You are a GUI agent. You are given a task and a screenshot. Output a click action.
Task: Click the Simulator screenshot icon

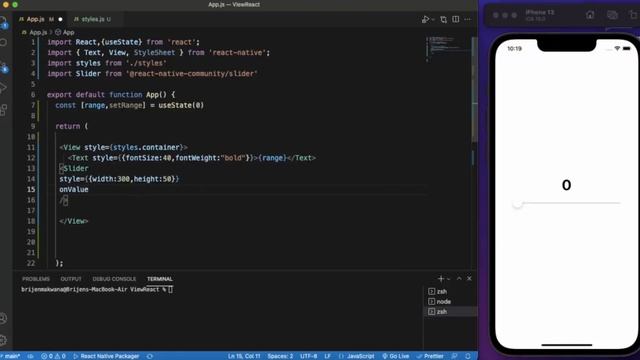coord(612,15)
